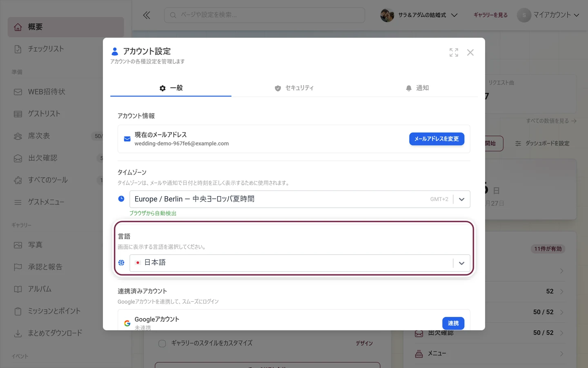Expand the 50 / 52 出欠確認 row chevron
This screenshot has height=368, width=588.
click(562, 333)
